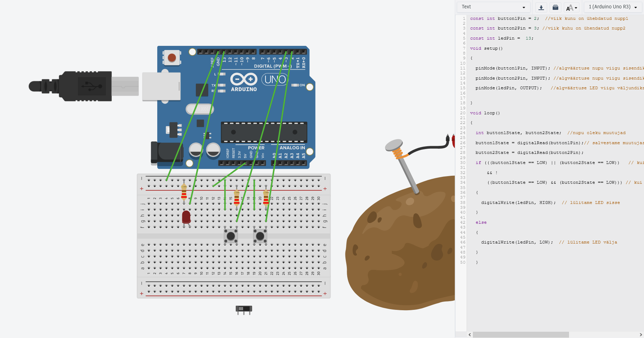Screen dimensions: 644x338
Task: Expand the Arduino Uno R3 board selector
Action: pyautogui.click(x=613, y=7)
